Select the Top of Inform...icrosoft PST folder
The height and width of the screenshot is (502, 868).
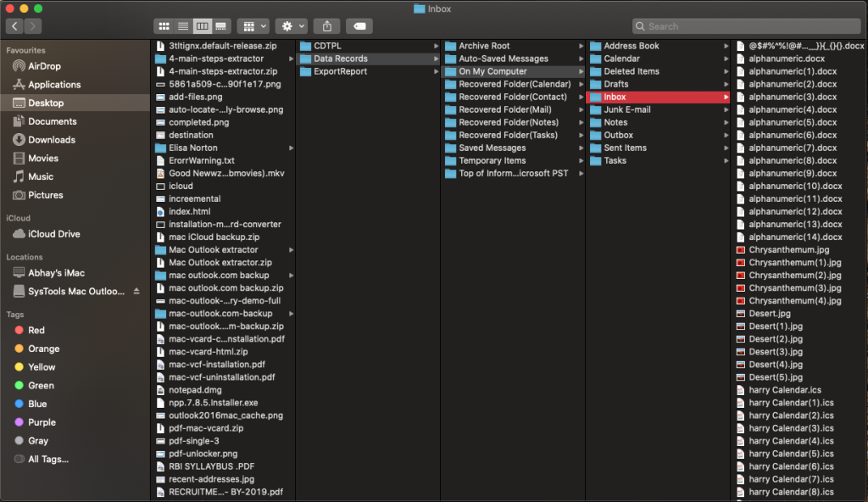tap(513, 174)
